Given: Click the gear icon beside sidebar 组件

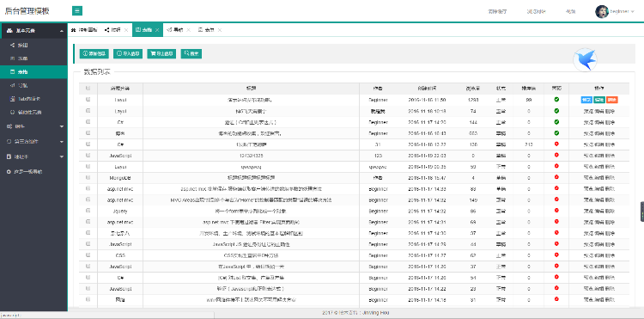Looking at the screenshot, I should coord(9,126).
